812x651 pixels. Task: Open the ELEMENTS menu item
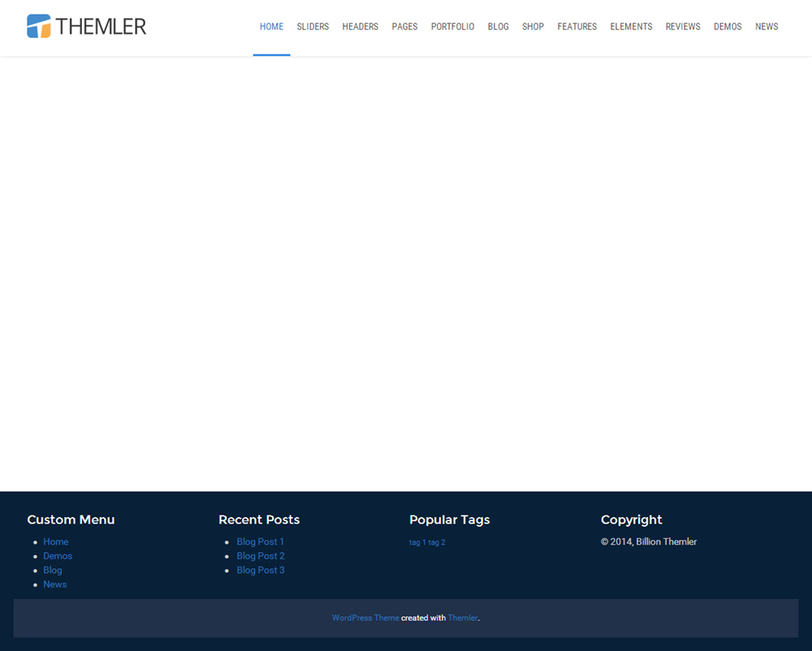[x=631, y=27]
